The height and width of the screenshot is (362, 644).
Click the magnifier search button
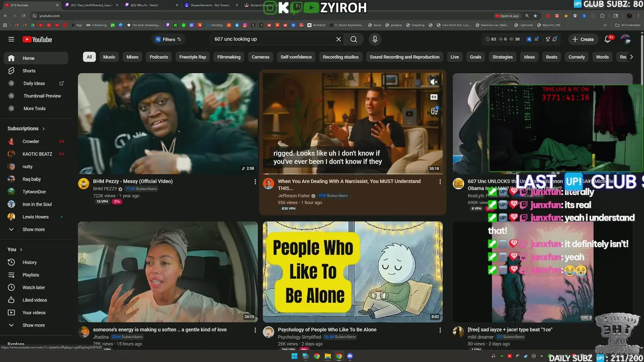354,39
